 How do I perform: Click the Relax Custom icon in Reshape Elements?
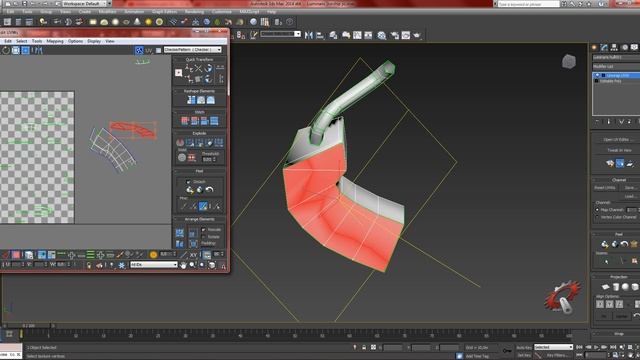(x=211, y=100)
